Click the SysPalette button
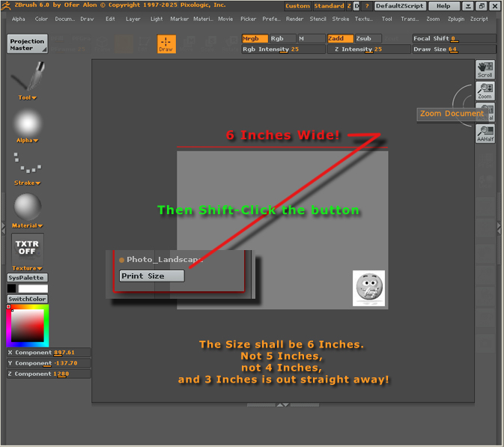504x447 pixels. pos(27,278)
